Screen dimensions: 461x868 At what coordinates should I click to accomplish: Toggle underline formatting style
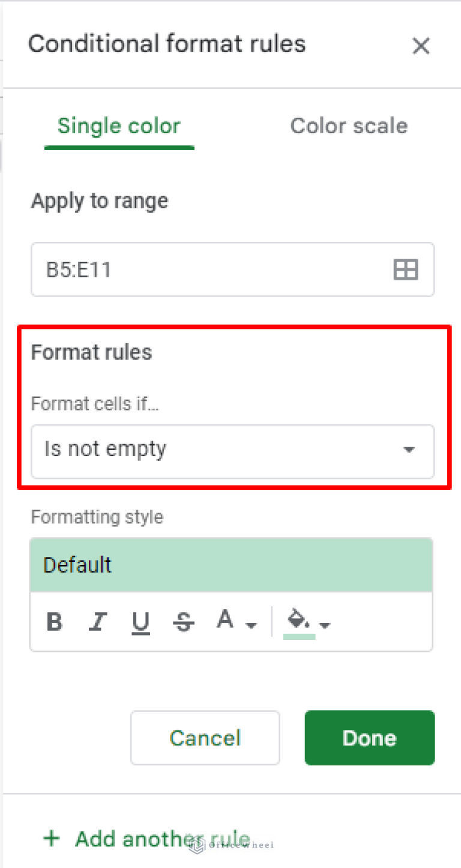pyautogui.click(x=140, y=622)
